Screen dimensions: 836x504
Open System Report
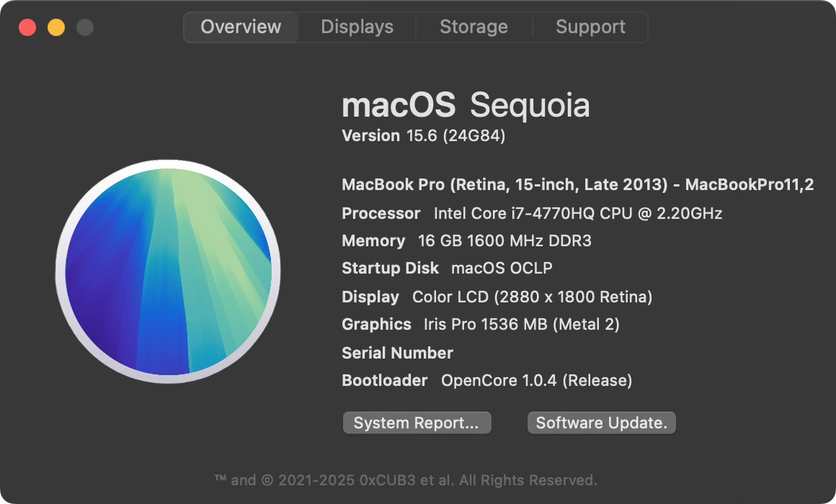click(x=417, y=423)
